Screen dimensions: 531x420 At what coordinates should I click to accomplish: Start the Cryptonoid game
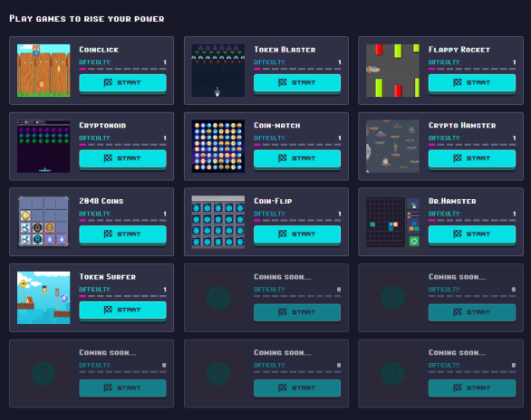[x=122, y=158]
